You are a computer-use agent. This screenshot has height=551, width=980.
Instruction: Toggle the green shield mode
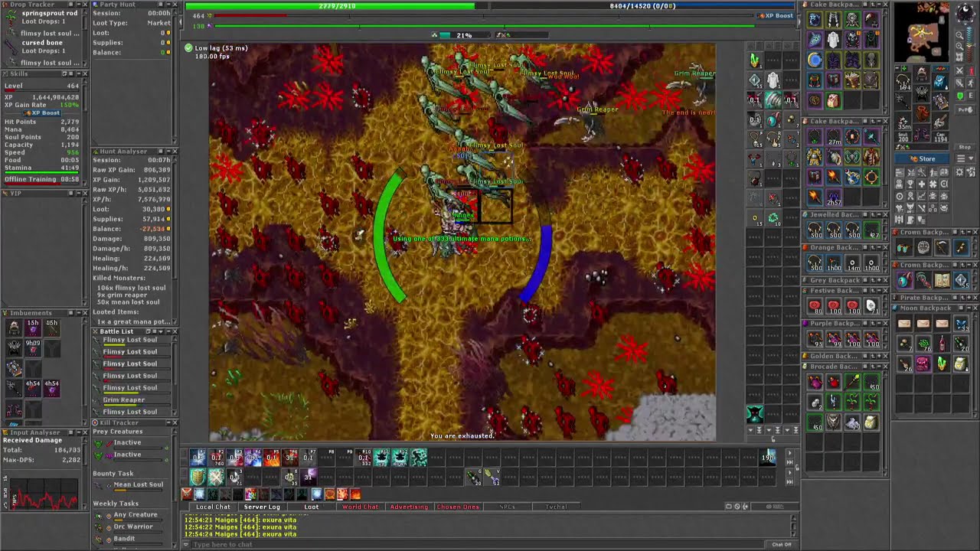[x=959, y=96]
